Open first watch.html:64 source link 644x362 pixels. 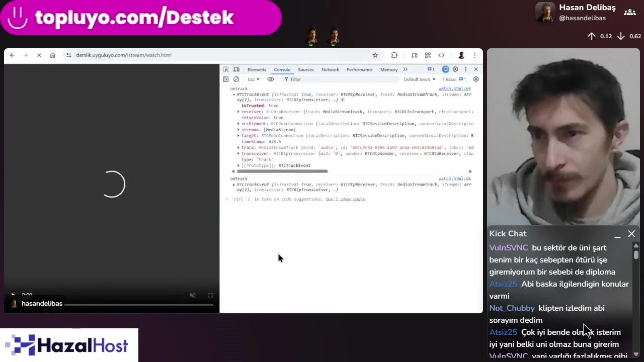point(454,88)
